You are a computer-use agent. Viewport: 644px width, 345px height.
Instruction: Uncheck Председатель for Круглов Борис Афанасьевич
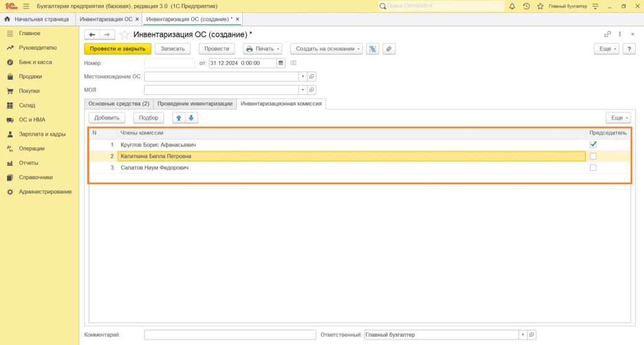point(593,145)
